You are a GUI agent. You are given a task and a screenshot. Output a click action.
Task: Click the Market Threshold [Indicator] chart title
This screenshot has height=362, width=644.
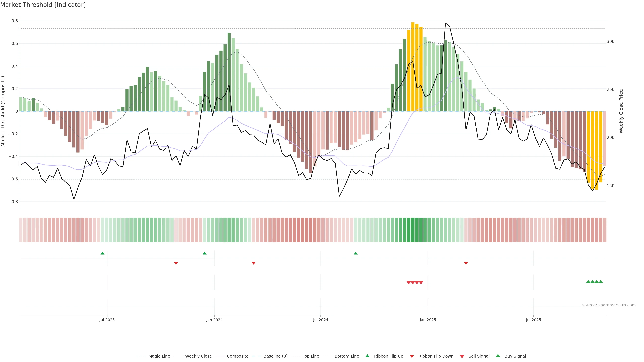43,5
